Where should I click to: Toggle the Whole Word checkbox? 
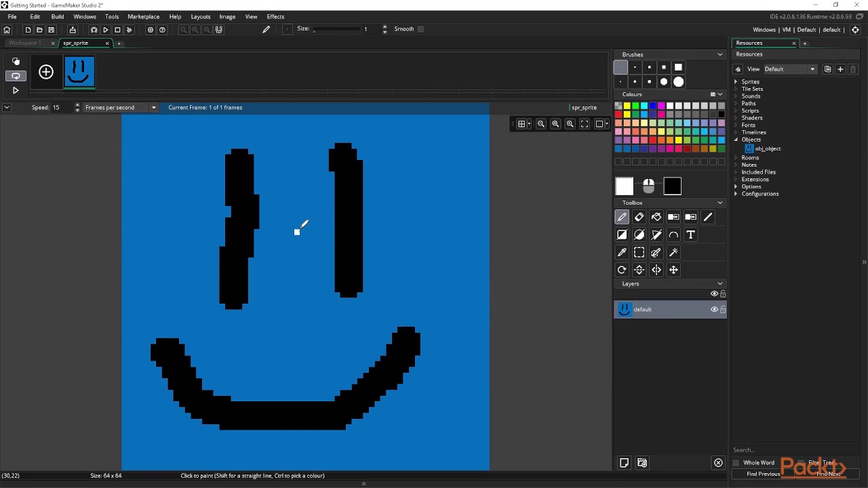(x=736, y=463)
